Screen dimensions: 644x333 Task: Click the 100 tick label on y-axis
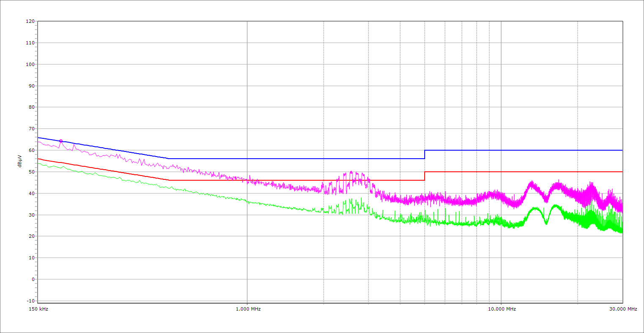click(x=30, y=64)
